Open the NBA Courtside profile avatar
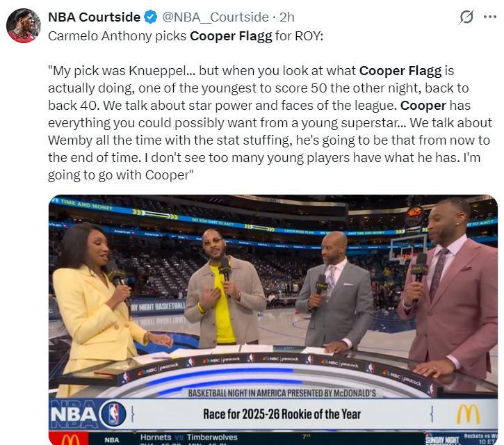This screenshot has height=445, width=504. coord(24,26)
